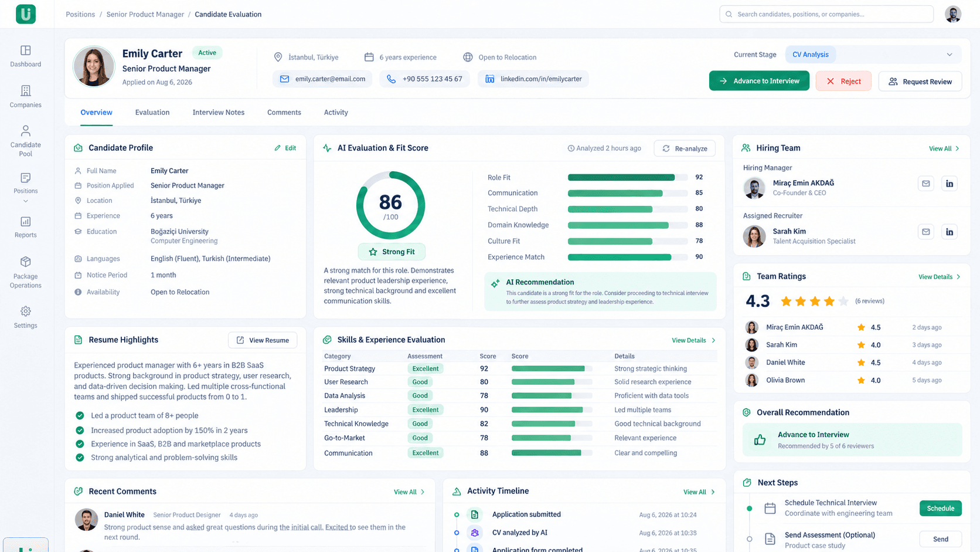
Task: Reject the candidate
Action: (x=843, y=81)
